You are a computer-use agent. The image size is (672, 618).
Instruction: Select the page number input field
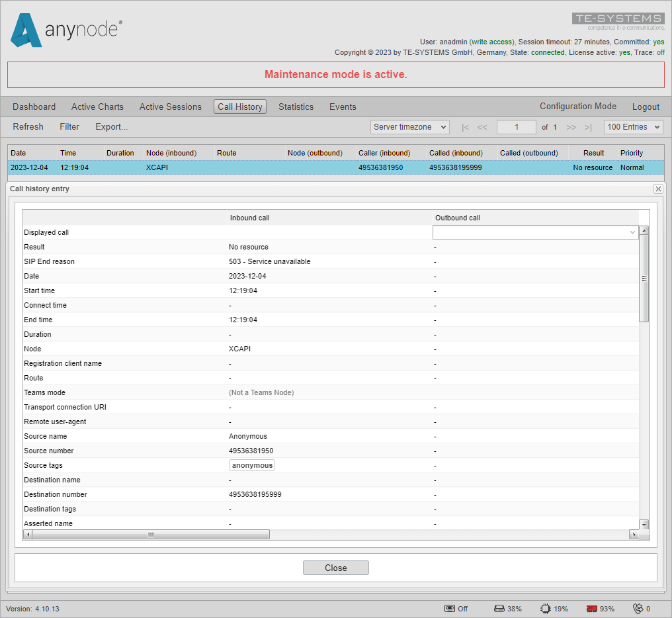(x=517, y=127)
